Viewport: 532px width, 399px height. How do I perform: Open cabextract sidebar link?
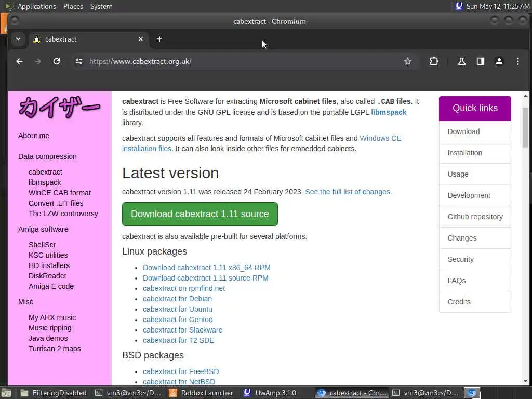[x=46, y=172]
